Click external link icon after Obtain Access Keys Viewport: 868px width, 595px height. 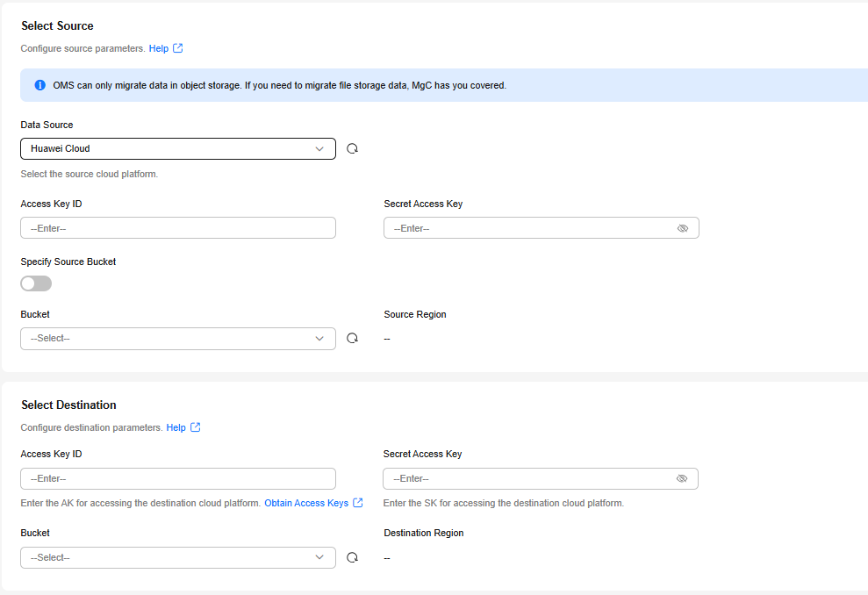(x=358, y=503)
